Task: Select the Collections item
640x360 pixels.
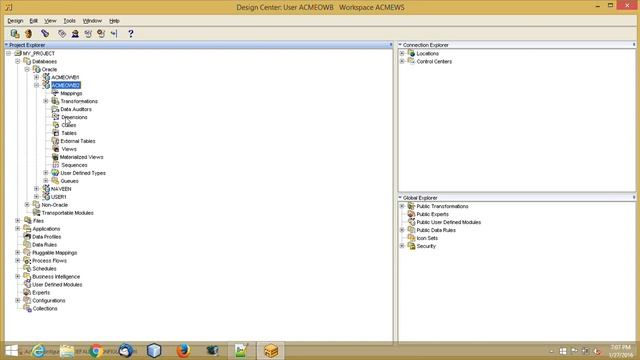Action: (45, 309)
